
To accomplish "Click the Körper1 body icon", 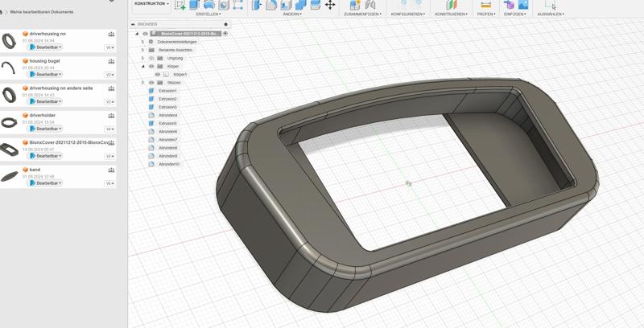I will [x=167, y=75].
